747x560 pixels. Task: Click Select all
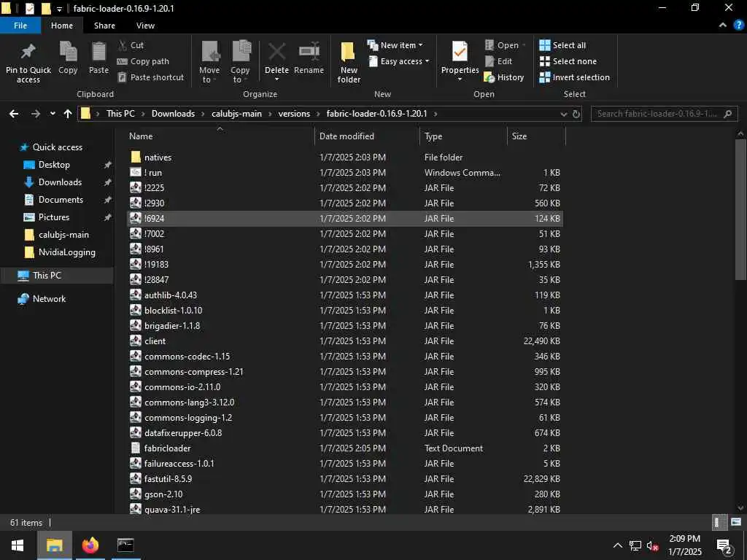coord(562,45)
